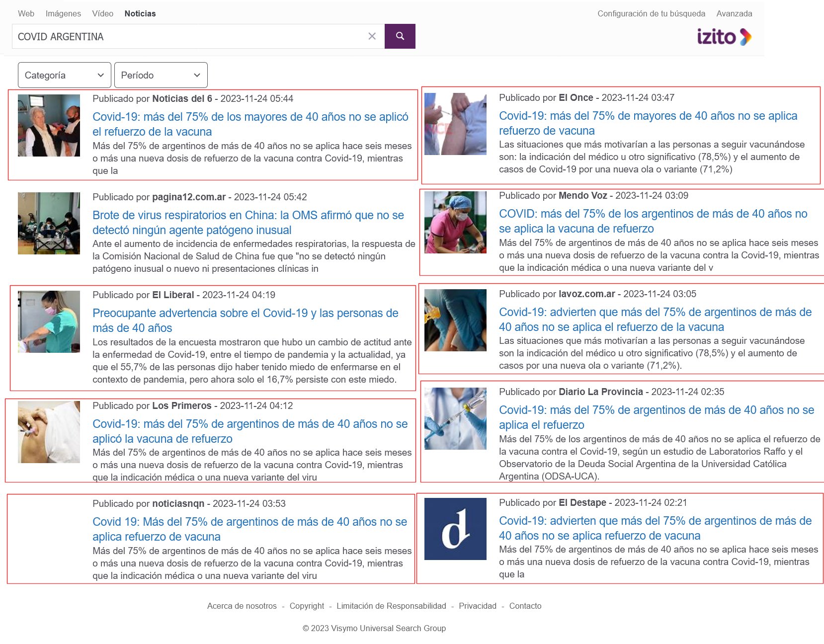This screenshot has width=824, height=644.
Task: Switch to the Imágenes tab
Action: (x=63, y=13)
